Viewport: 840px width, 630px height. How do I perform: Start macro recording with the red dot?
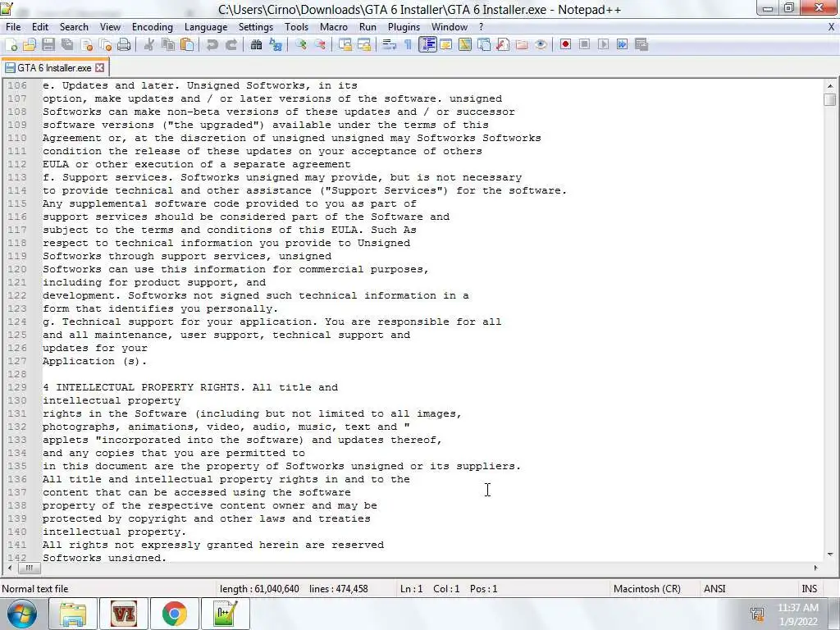[x=565, y=45]
